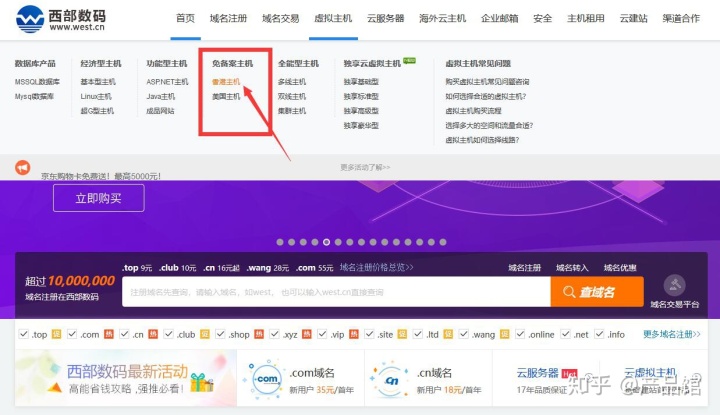Toggle the .vip domain checkbox
720x415 pixels.
pos(322,334)
